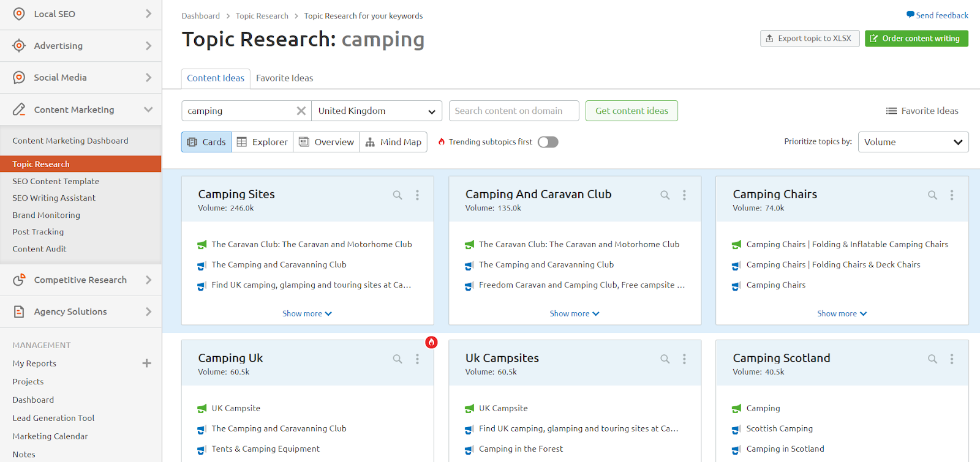This screenshot has height=462, width=980.
Task: Click the trending flame badge on Camping Uk
Action: click(432, 342)
